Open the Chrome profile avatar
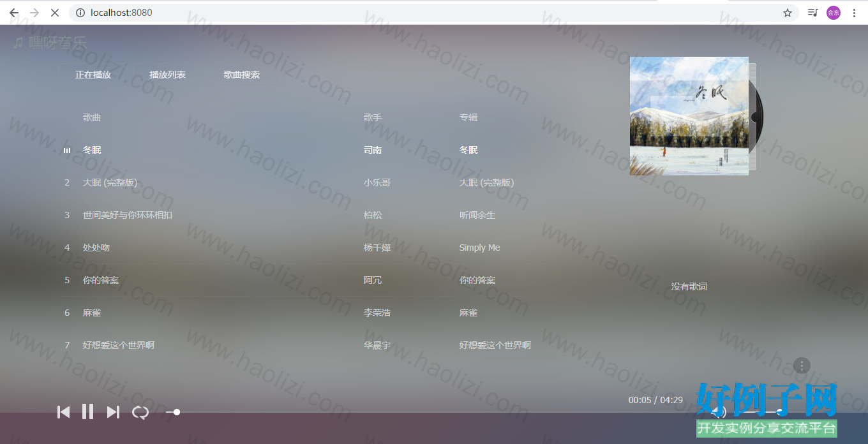868x444 pixels. pyautogui.click(x=834, y=13)
